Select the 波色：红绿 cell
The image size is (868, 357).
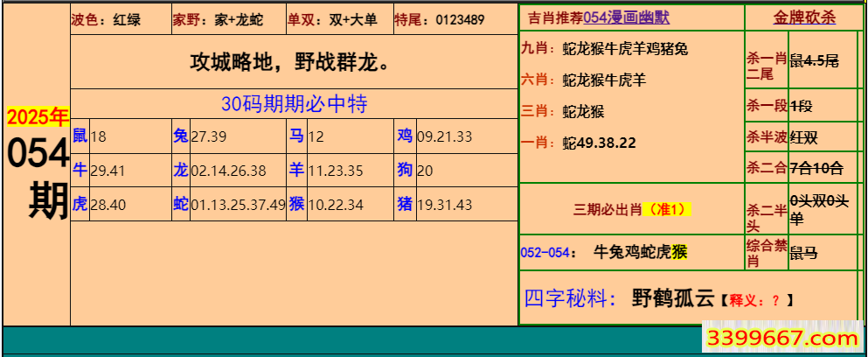[121, 20]
